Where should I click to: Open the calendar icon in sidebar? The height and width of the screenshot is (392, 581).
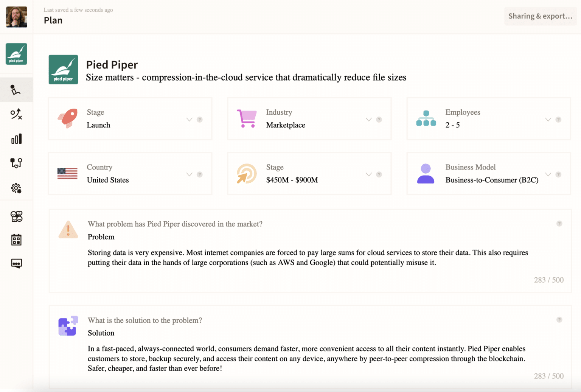(x=16, y=240)
